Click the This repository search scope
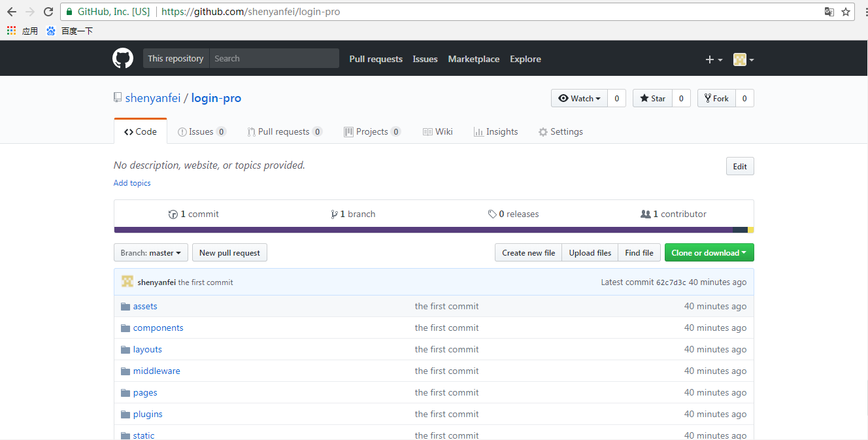Viewport: 868px width, 440px height. pos(176,58)
